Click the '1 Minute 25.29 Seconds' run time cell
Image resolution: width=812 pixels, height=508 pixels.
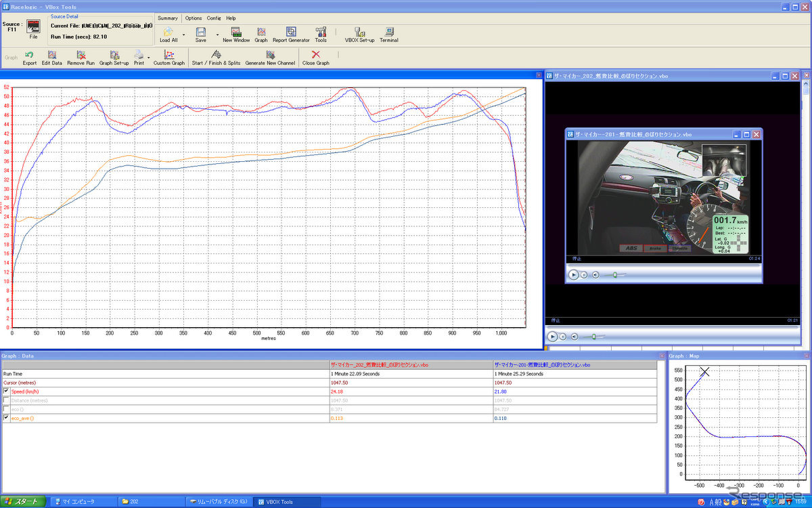tap(575, 373)
